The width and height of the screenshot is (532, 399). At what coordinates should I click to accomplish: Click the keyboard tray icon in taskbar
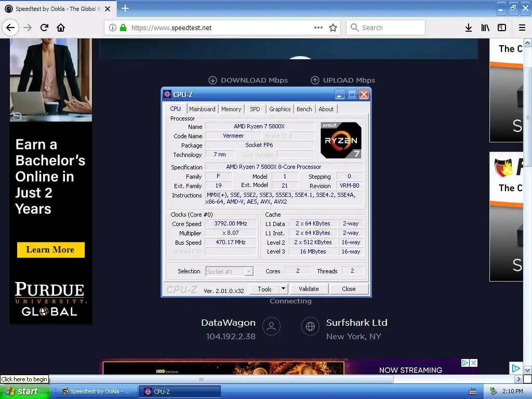click(x=473, y=392)
